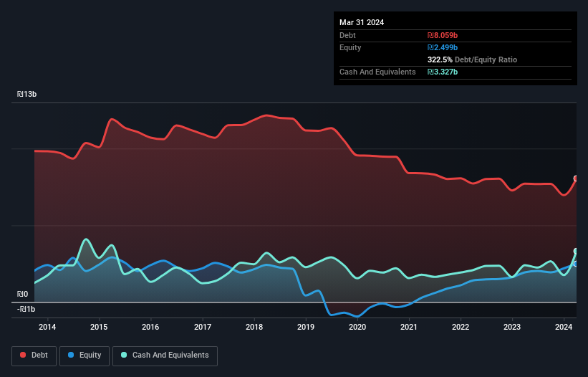Click the blue Equity endpoint marker

tap(576, 264)
